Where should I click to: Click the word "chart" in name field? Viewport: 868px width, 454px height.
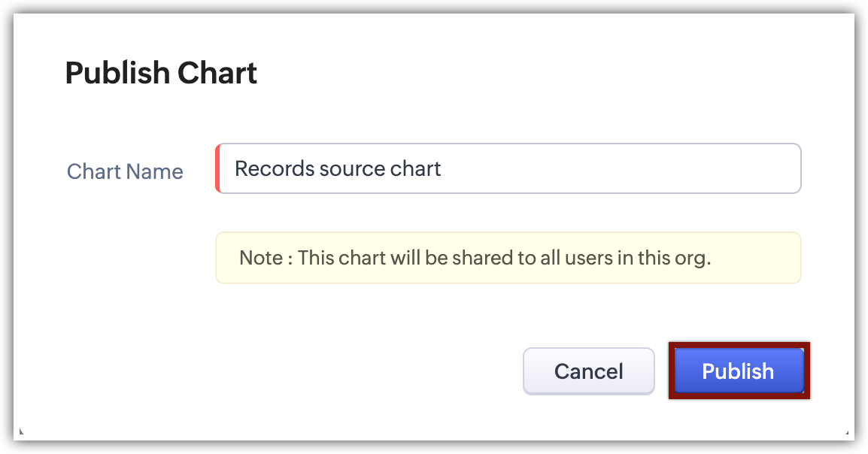(416, 168)
